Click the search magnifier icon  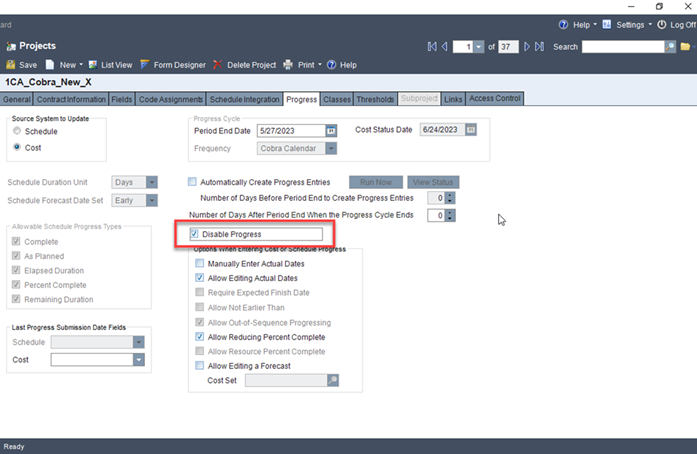point(670,47)
